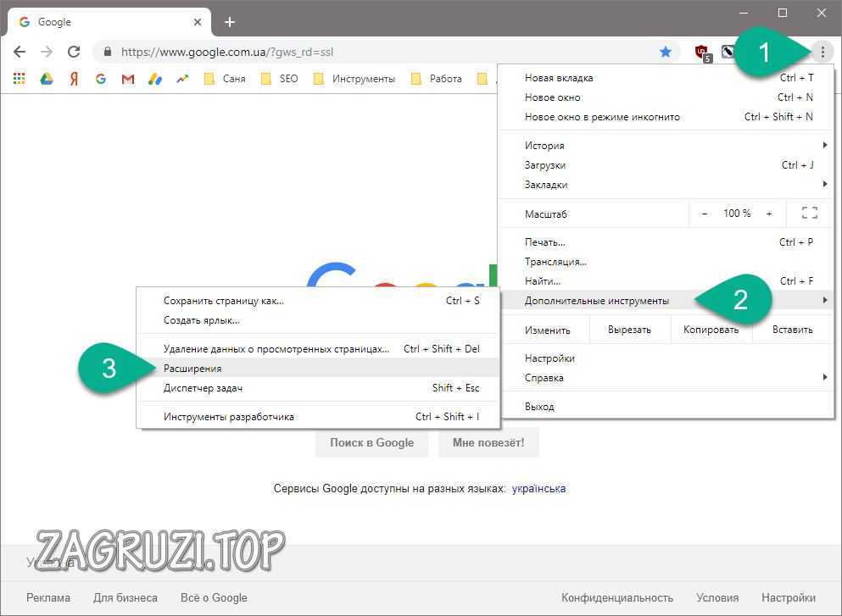Click the address bar URL field
Viewport: 842px width, 616px height.
point(382,52)
